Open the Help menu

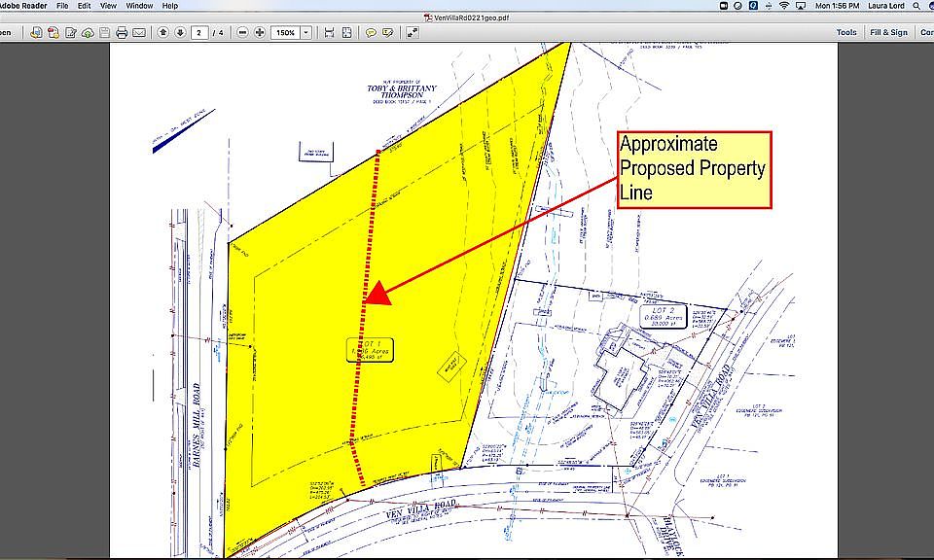169,6
